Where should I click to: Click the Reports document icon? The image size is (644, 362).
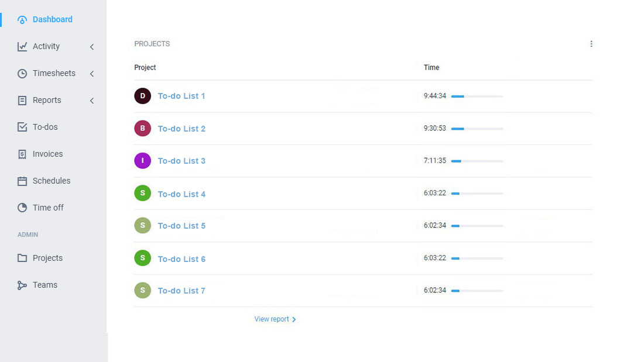pyautogui.click(x=22, y=101)
